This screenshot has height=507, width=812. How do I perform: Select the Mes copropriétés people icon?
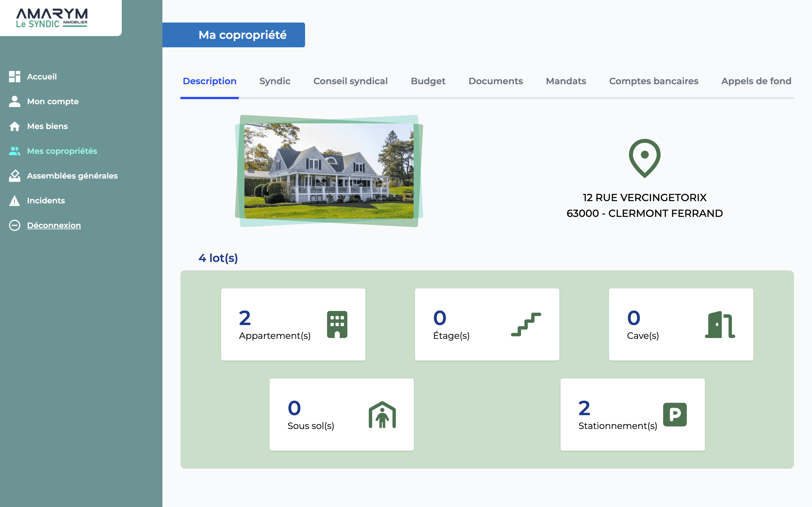click(15, 151)
